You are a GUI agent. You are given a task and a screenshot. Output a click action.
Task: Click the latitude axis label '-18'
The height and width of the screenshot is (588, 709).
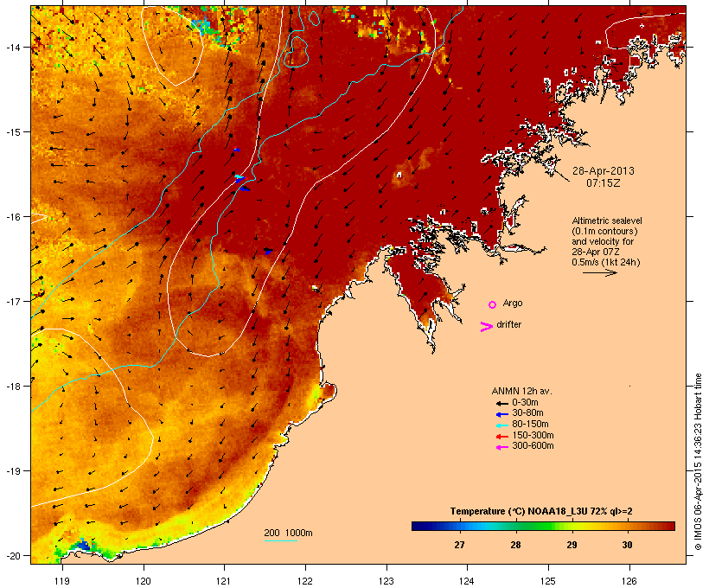point(13,387)
